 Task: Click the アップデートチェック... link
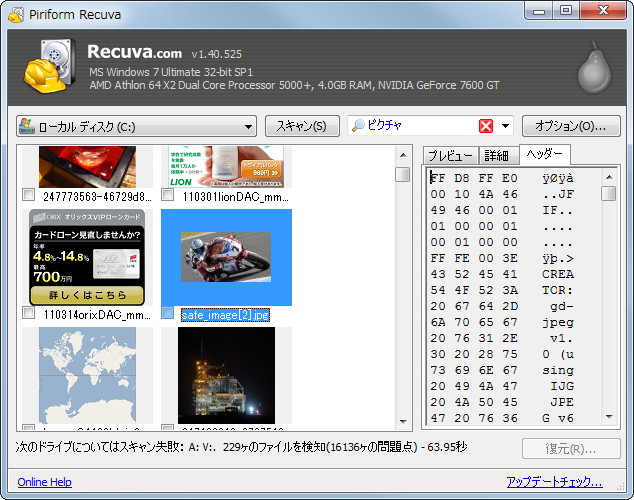tap(554, 482)
